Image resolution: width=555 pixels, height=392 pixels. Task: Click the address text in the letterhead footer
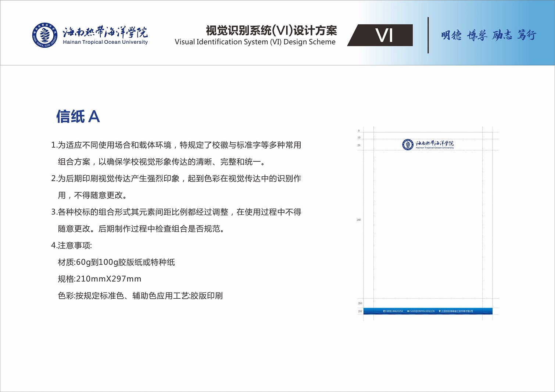(457, 311)
